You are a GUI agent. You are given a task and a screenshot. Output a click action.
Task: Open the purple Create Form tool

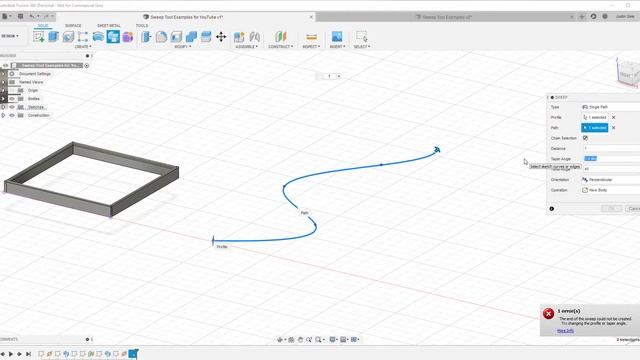128,37
